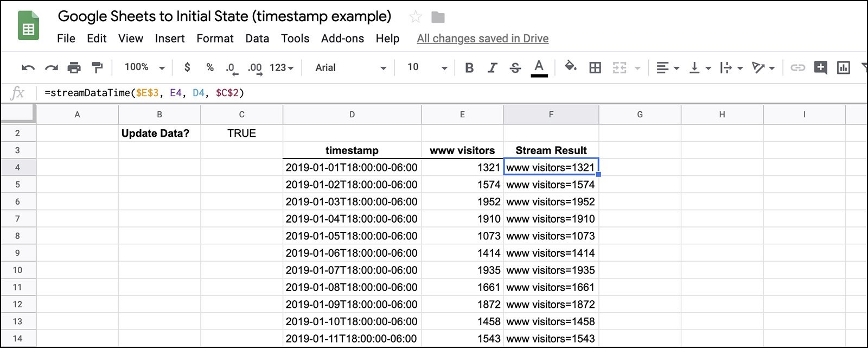Viewport: 868px width, 348px height.
Task: Select cell with timestamp 2019-01-09T18:00:00-06:00
Action: click(x=352, y=305)
